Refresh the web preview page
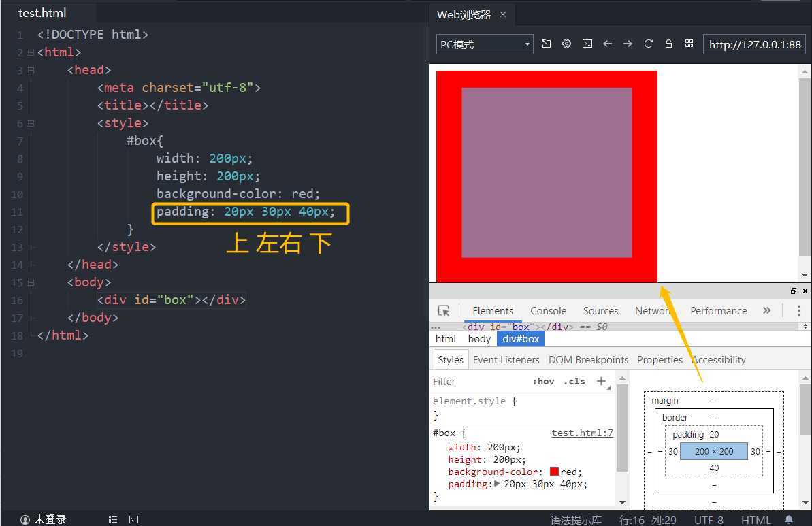Screen dimensions: 812x526 [649, 44]
